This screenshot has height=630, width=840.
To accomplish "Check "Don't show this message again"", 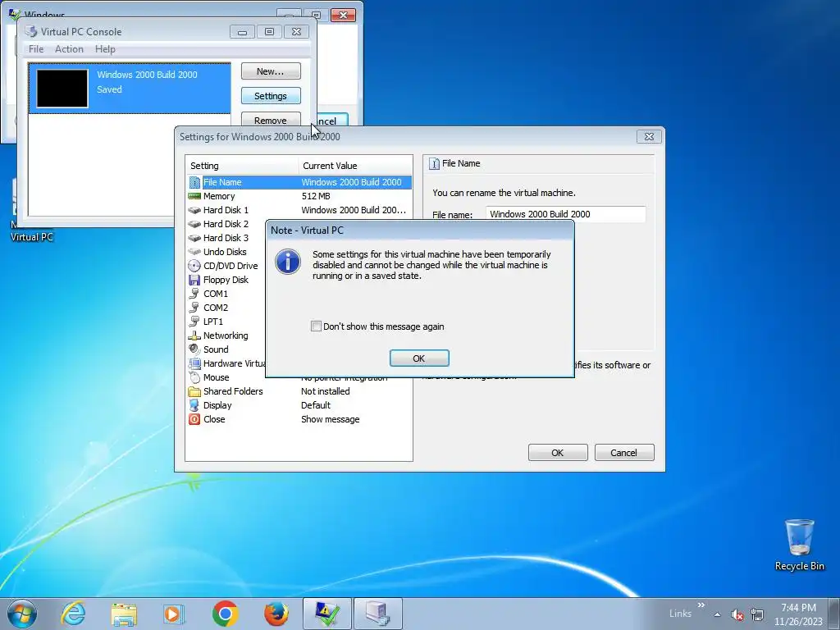I will (x=316, y=326).
